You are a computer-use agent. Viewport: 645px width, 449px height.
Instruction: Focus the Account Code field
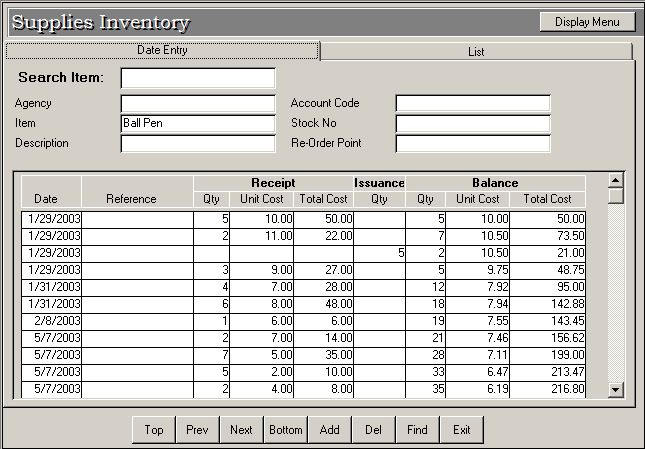pyautogui.click(x=472, y=103)
